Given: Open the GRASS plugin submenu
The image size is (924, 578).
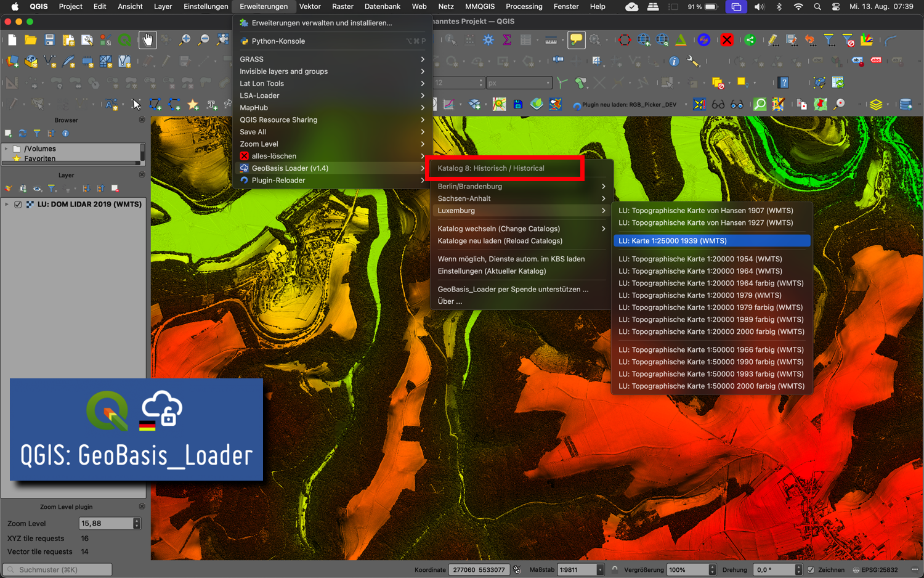Looking at the screenshot, I should pyautogui.click(x=332, y=59).
